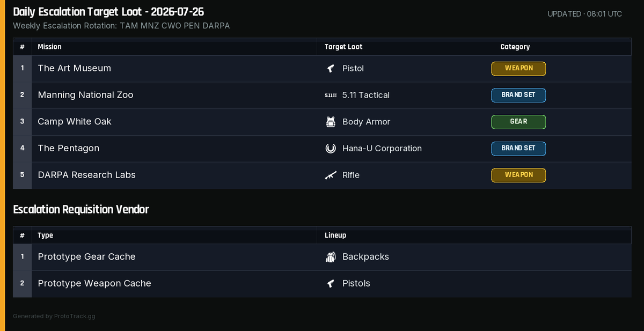Click the Target Loot column header
The height and width of the screenshot is (331, 644).
[x=343, y=47]
